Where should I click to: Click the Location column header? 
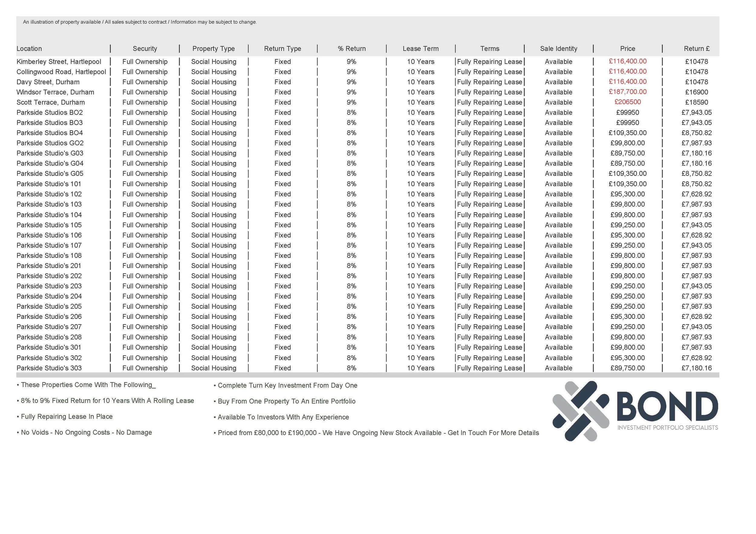[x=29, y=49]
